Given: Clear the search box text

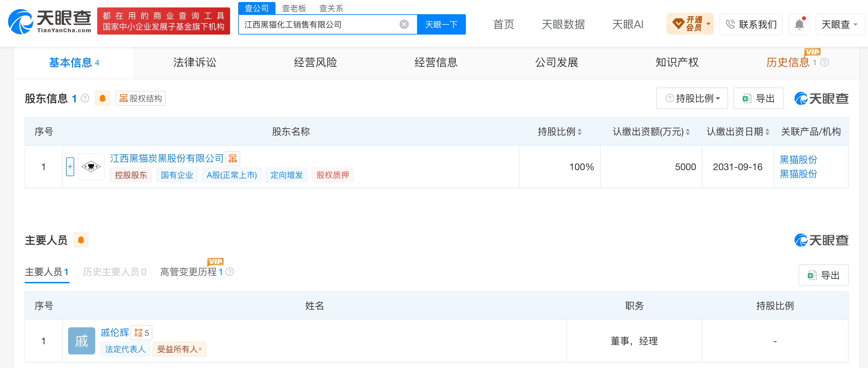Looking at the screenshot, I should click(404, 24).
